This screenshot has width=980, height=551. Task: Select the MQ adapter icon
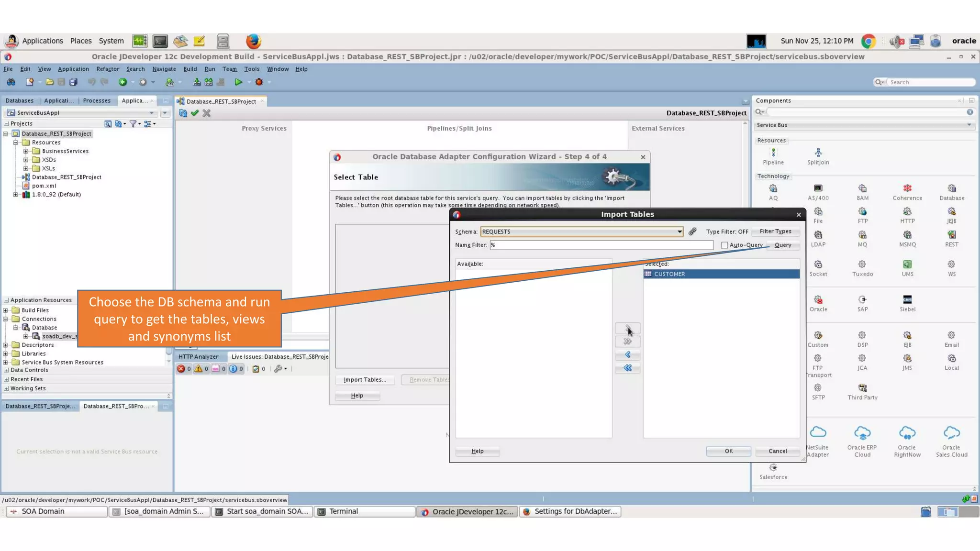pos(862,235)
